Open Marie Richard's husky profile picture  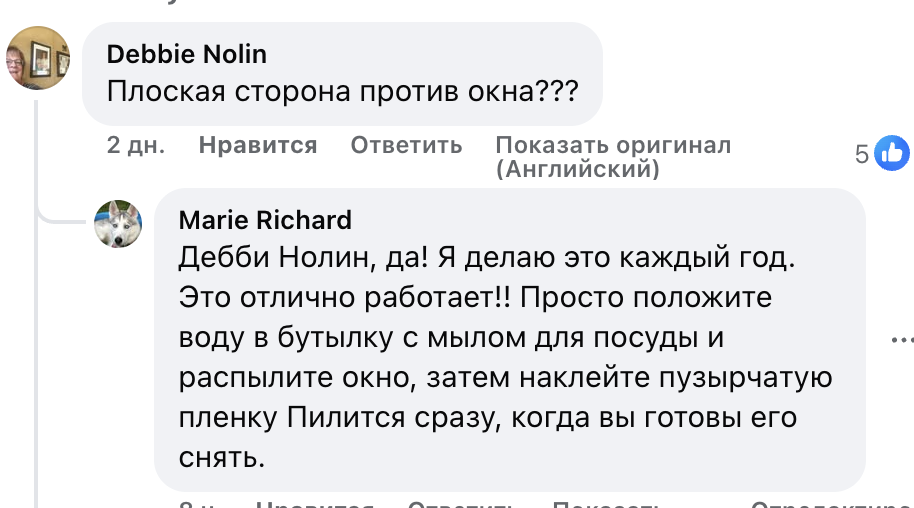coord(118,224)
